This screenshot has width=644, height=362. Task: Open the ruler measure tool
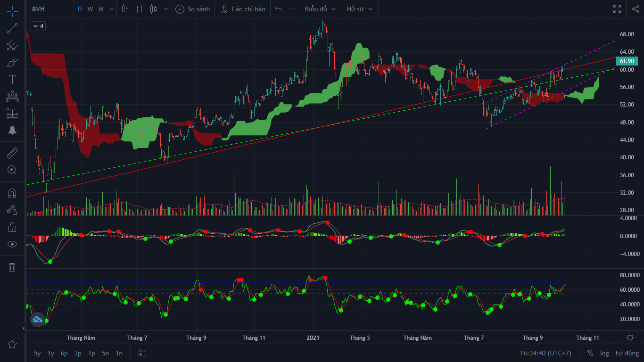point(12,153)
